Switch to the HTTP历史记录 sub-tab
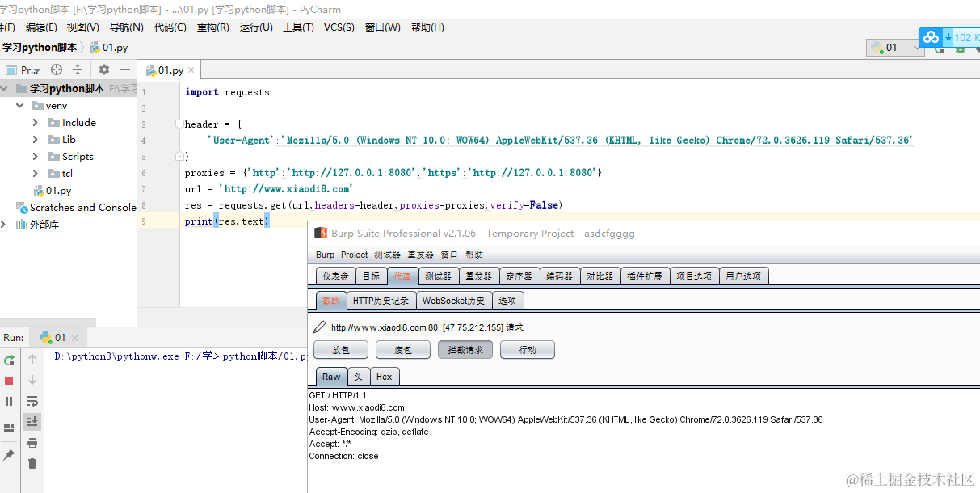 tap(381, 301)
